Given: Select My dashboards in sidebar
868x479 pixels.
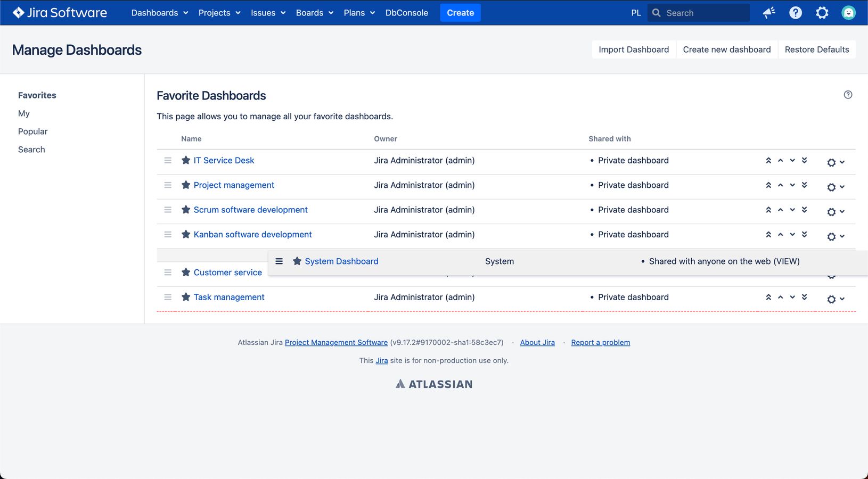Looking at the screenshot, I should click(x=24, y=113).
